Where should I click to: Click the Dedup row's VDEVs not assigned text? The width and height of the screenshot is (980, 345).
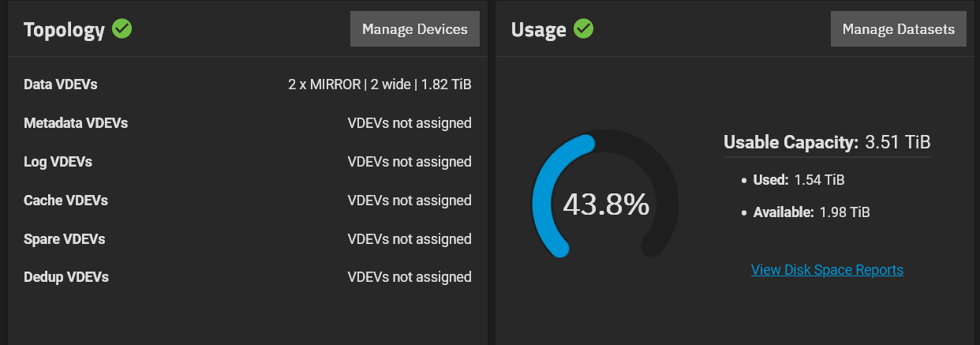click(410, 278)
